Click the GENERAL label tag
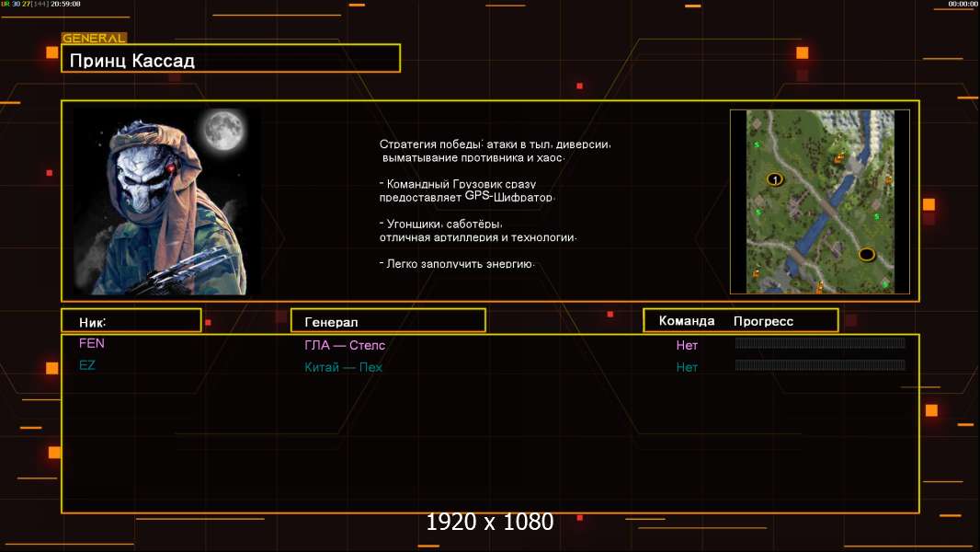This screenshot has width=980, height=552. coord(94,38)
